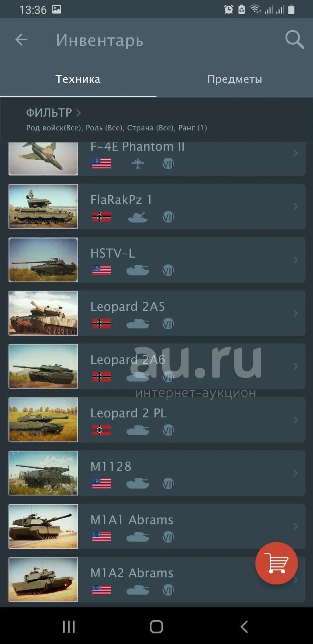Tap Android recent apps button
This screenshot has width=313, height=644.
click(69, 627)
